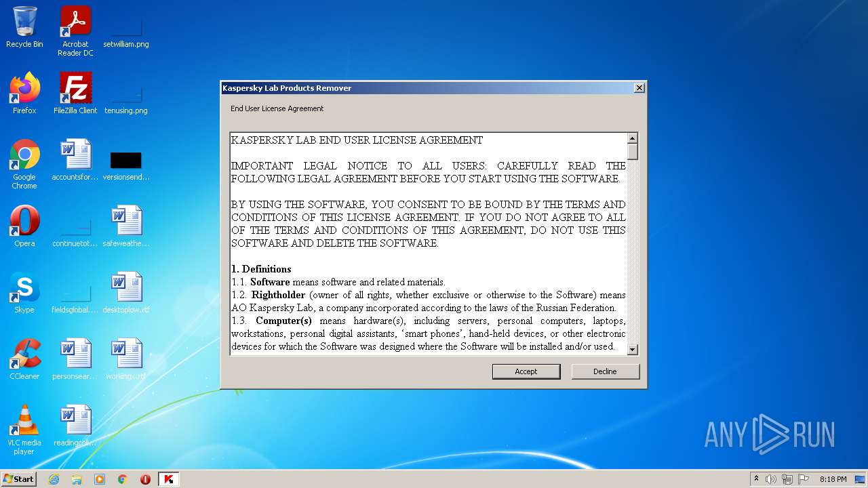Click the 8:18 PM taskbar clock

(x=833, y=479)
